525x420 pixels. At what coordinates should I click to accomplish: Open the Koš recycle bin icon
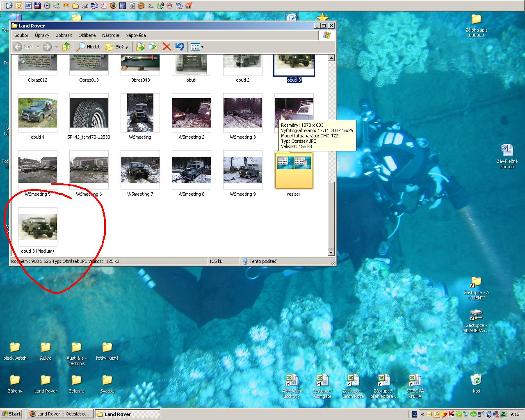[x=476, y=381]
